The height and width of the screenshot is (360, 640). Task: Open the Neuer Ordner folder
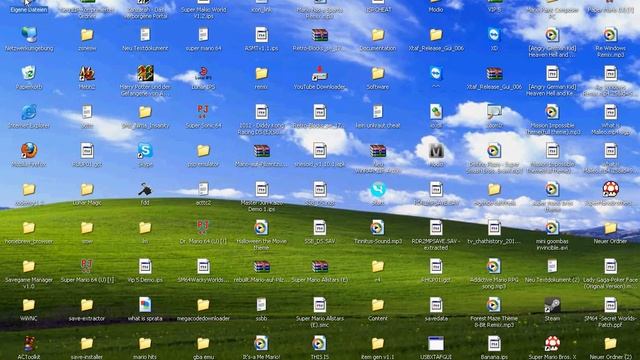click(611, 228)
